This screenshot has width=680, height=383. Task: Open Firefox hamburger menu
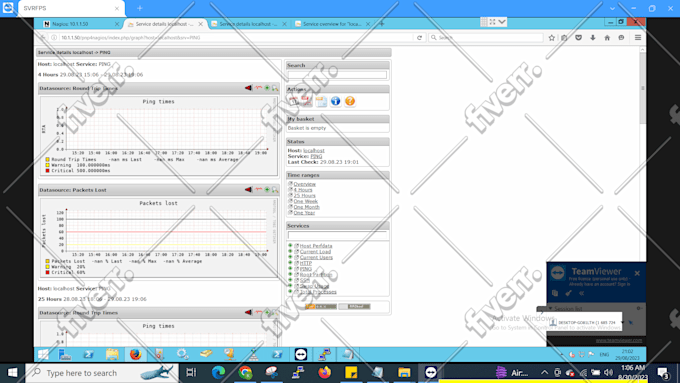tap(638, 38)
